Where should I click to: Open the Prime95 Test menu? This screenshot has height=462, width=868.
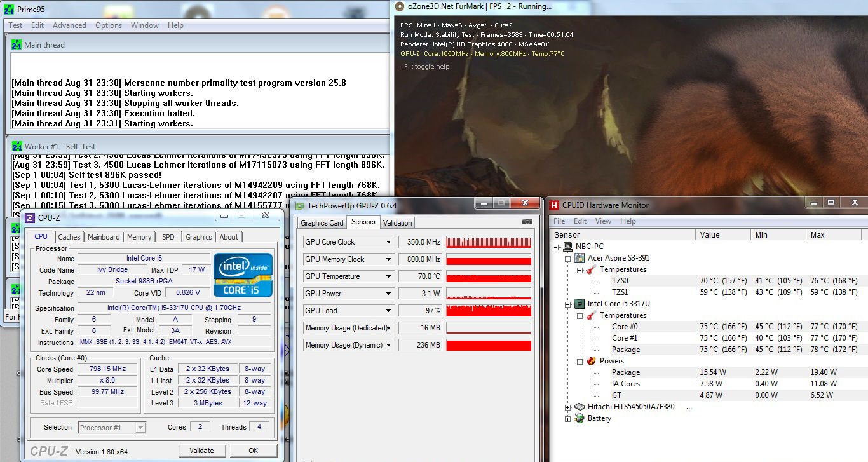click(x=15, y=25)
